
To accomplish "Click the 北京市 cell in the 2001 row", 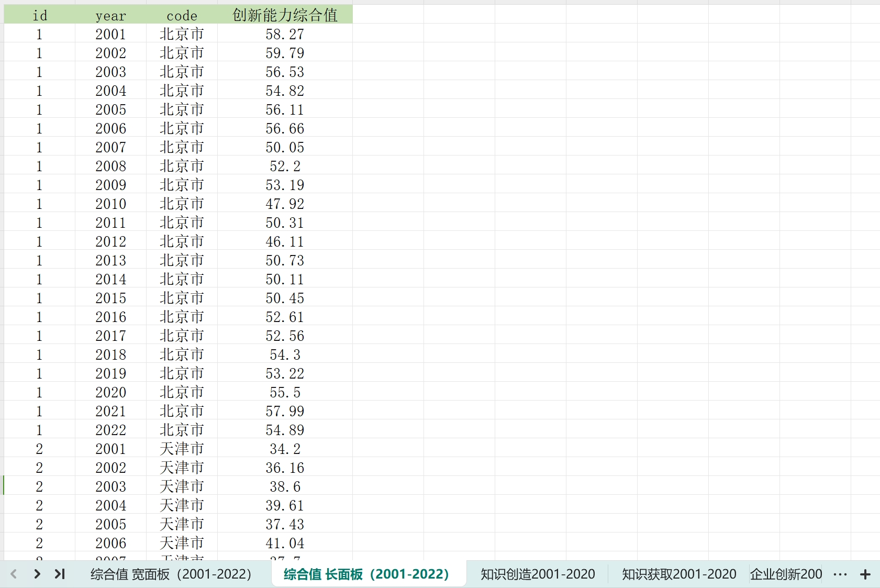I will 182,34.
